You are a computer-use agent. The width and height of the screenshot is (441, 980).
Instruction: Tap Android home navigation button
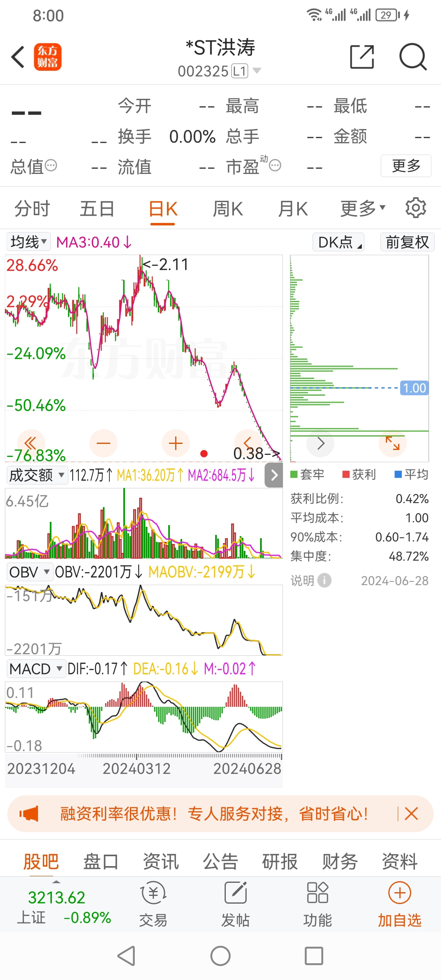pos(220,956)
